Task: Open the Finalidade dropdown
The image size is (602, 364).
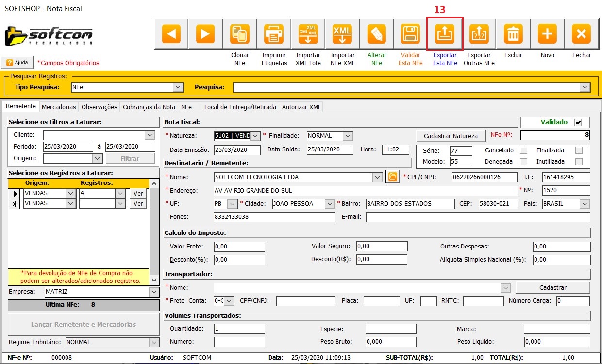Action: (x=347, y=136)
